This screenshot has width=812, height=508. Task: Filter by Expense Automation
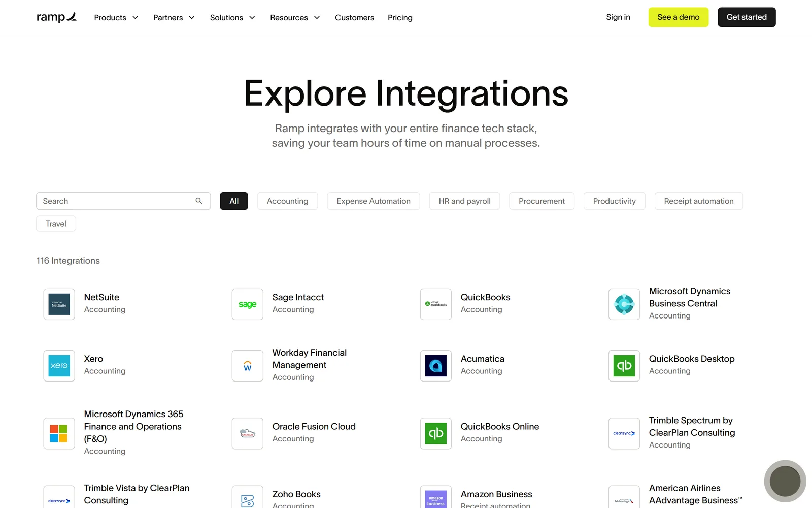pyautogui.click(x=374, y=201)
